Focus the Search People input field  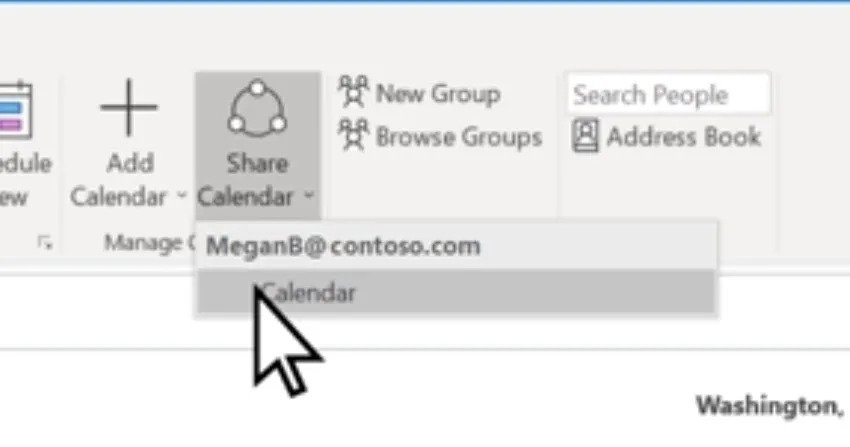pos(668,93)
